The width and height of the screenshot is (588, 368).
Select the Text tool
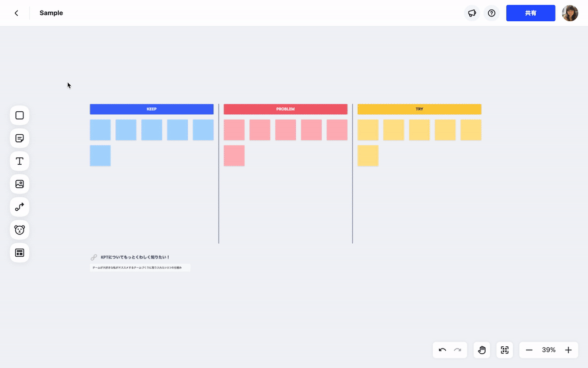[x=19, y=161]
